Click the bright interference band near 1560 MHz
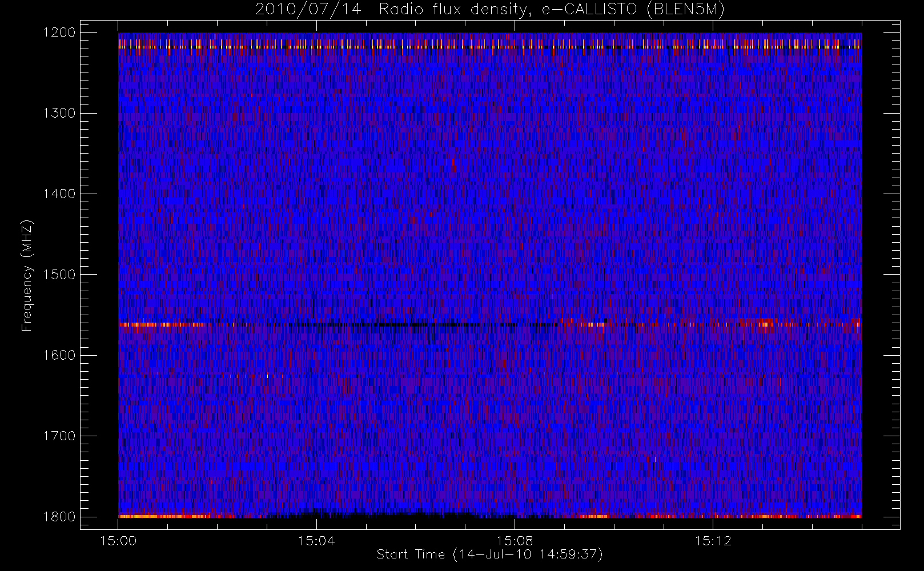The image size is (924, 571). coord(490,324)
